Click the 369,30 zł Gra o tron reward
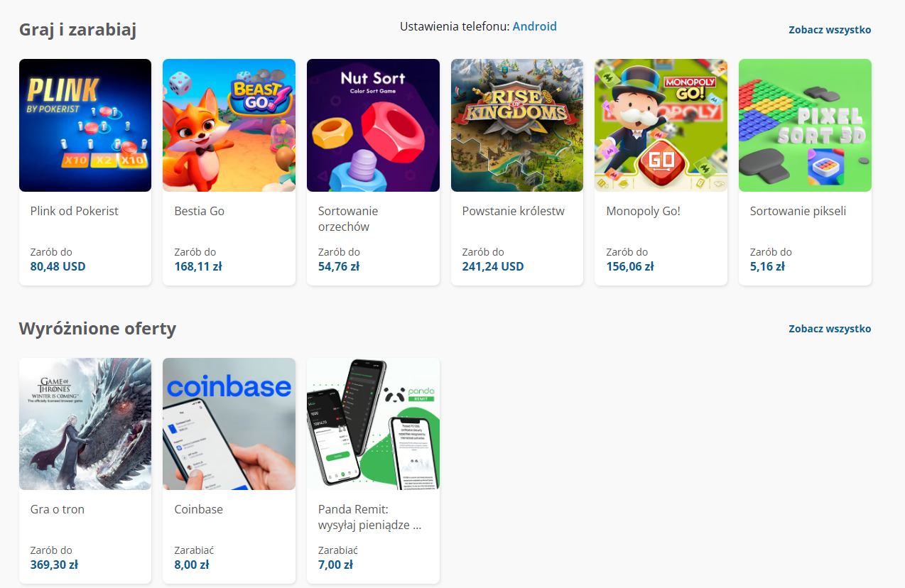 (54, 565)
